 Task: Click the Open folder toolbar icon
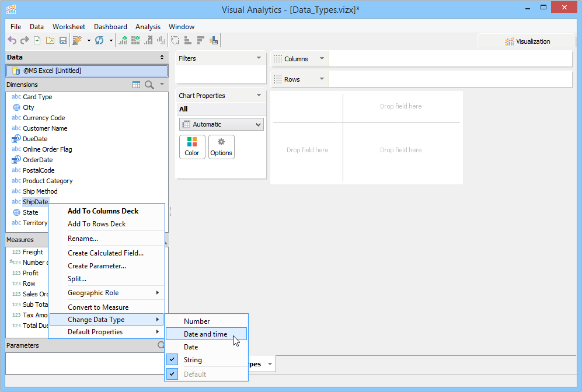pos(50,40)
